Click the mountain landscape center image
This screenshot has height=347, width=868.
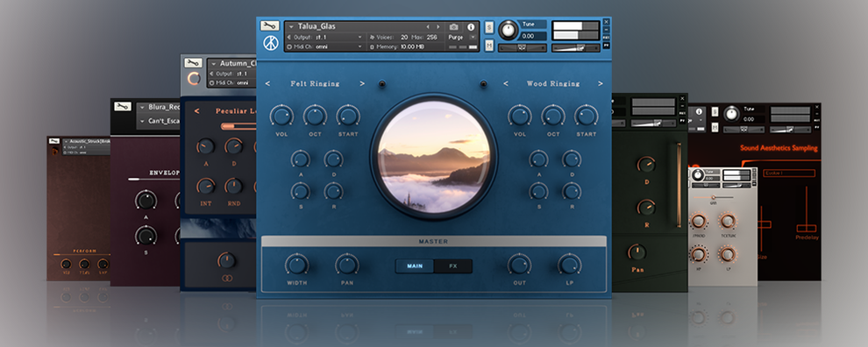pos(434,157)
